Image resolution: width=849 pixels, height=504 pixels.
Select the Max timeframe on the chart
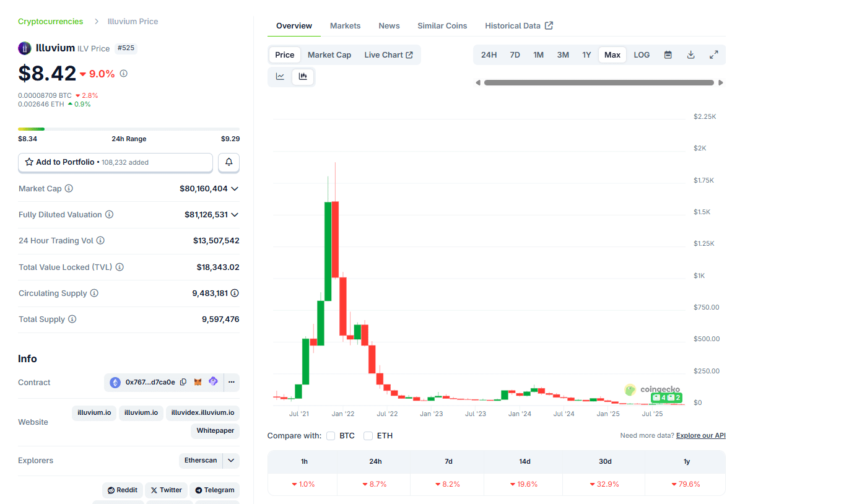pyautogui.click(x=612, y=54)
